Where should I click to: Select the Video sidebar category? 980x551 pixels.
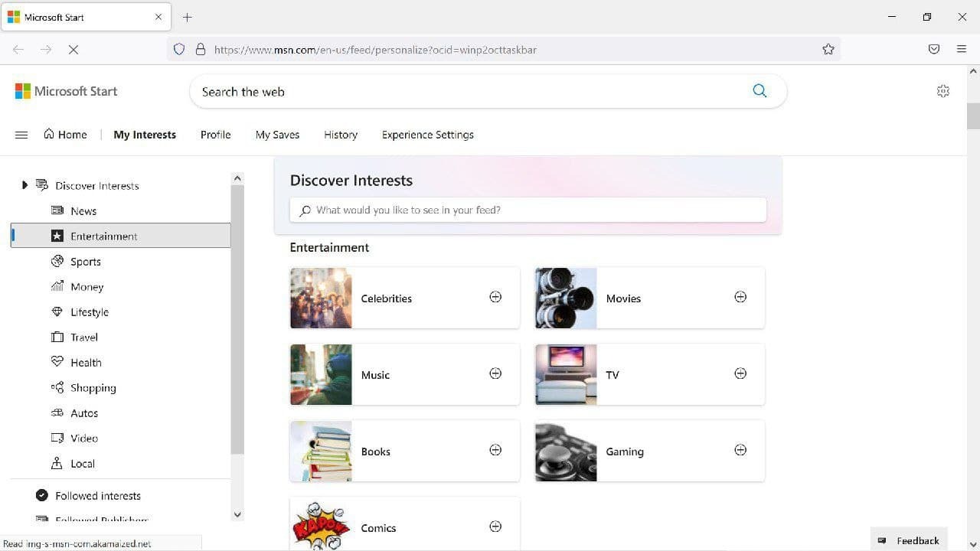tap(120, 438)
